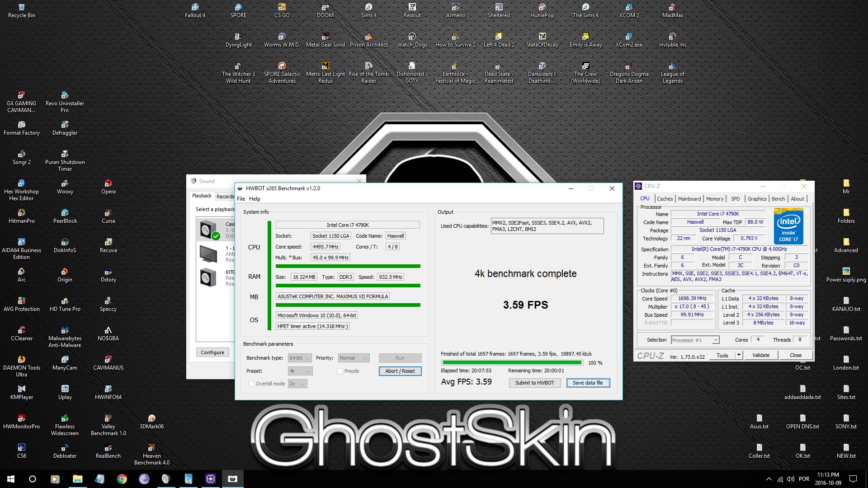
Task: Open the Overkill 2x multiplier dropdown
Action: pos(297,384)
